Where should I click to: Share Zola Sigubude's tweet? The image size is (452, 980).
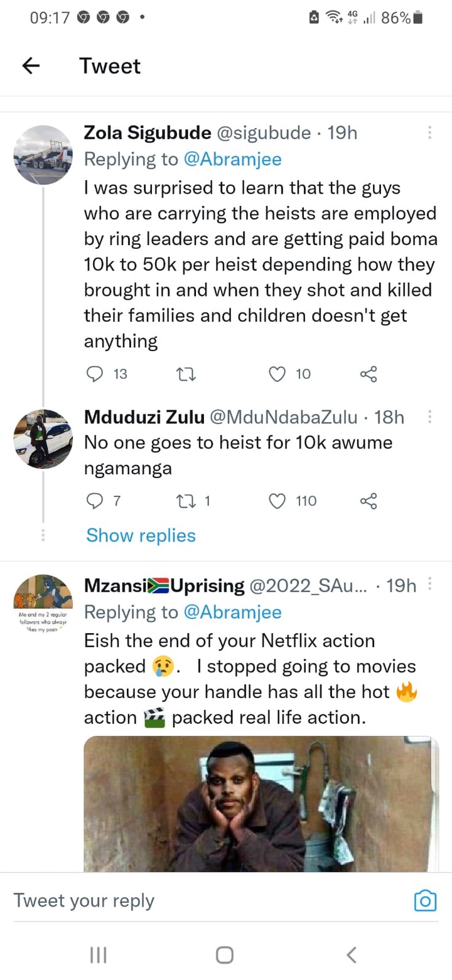coord(369,374)
